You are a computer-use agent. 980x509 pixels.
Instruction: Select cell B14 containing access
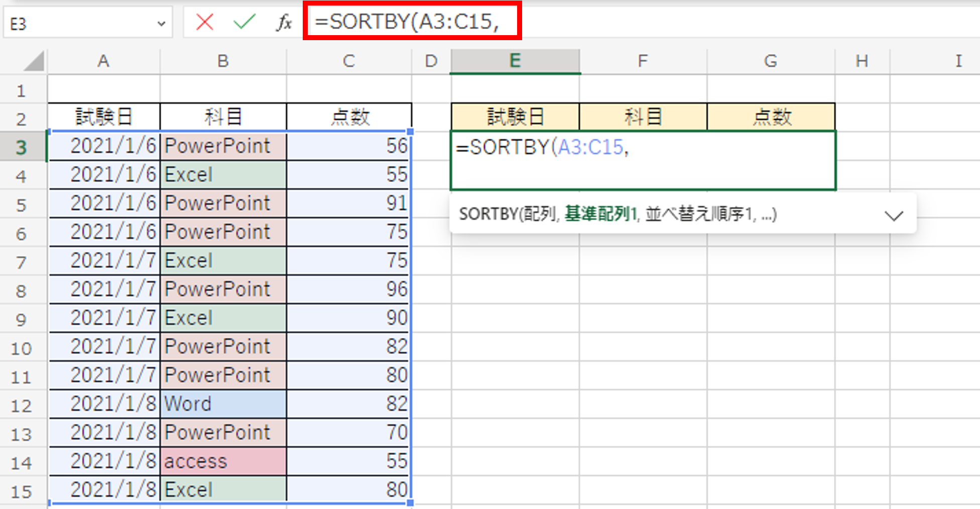pyautogui.click(x=223, y=461)
